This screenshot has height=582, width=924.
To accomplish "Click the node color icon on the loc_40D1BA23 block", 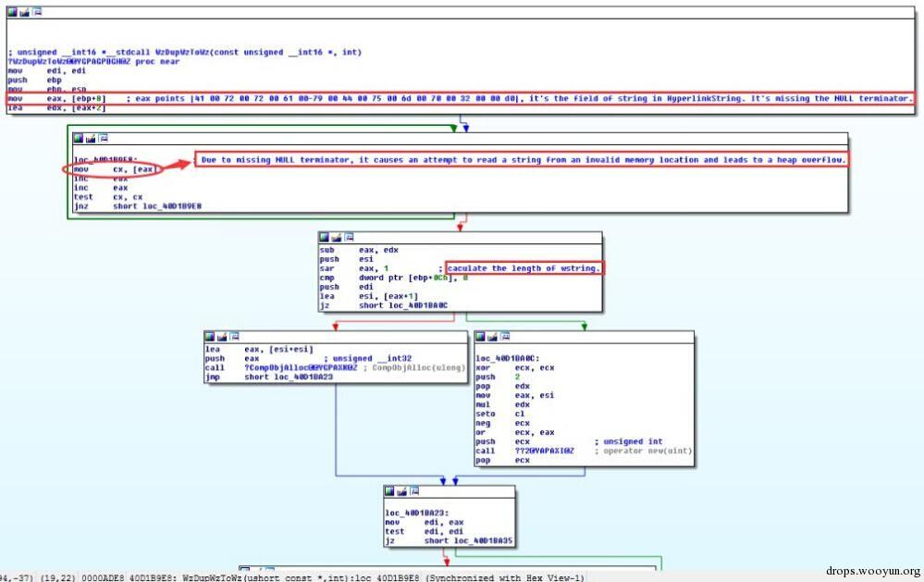I will tap(391, 490).
